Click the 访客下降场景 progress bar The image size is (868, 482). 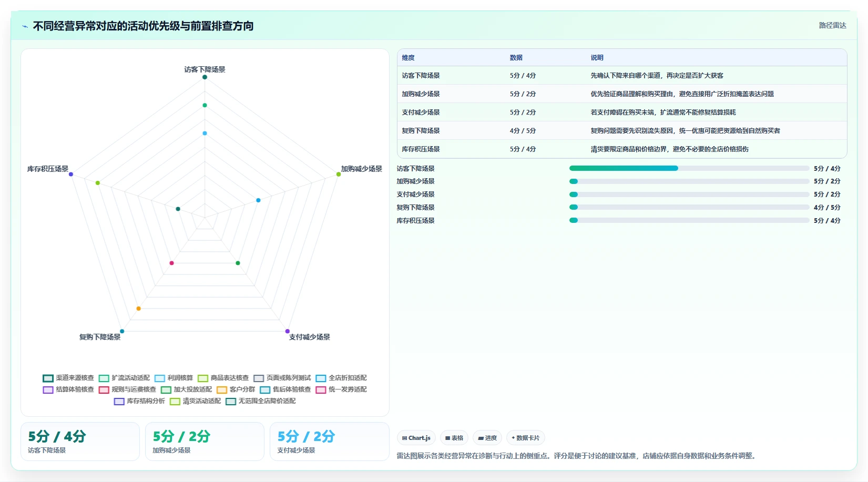point(689,168)
